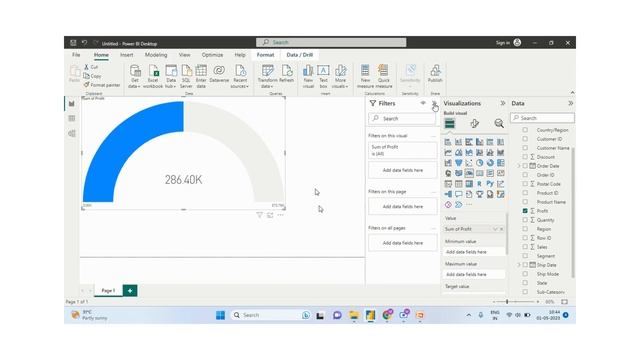Expand the Ship Date hierarchy

519,264
